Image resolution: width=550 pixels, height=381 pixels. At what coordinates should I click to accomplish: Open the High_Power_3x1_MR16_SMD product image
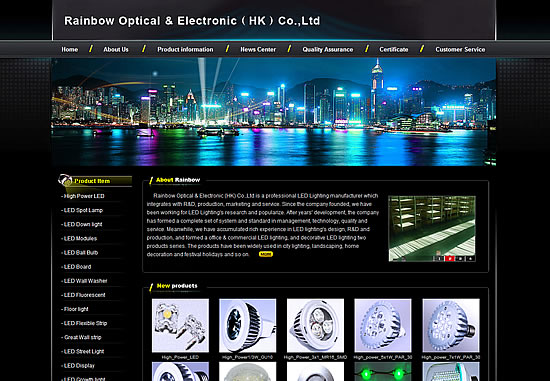pyautogui.click(x=315, y=326)
